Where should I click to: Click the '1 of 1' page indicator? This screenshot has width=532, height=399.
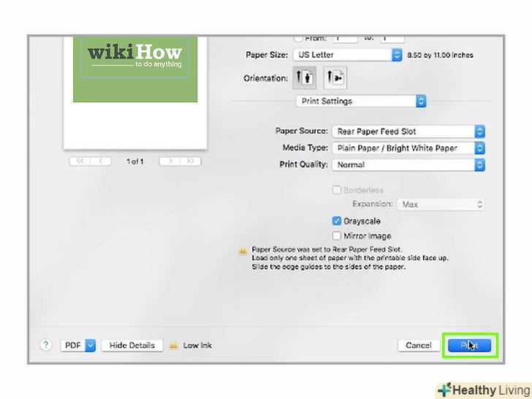tap(135, 161)
